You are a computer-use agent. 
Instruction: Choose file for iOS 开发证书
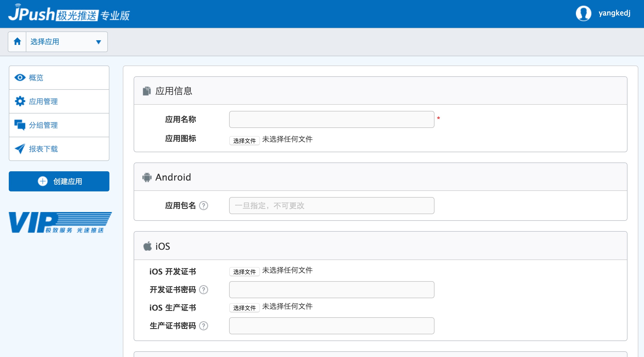pos(244,272)
